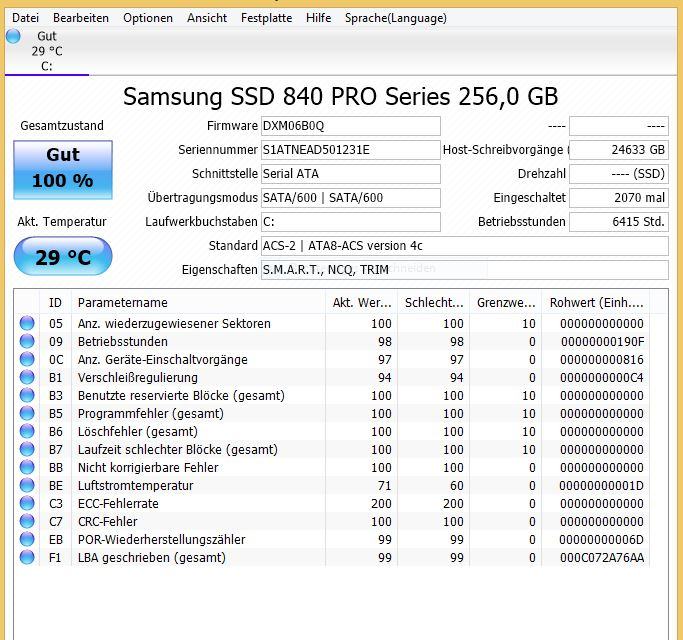This screenshot has height=640, width=683.
Task: Click the Rohwert (Einh.... column header
Action: [595, 302]
